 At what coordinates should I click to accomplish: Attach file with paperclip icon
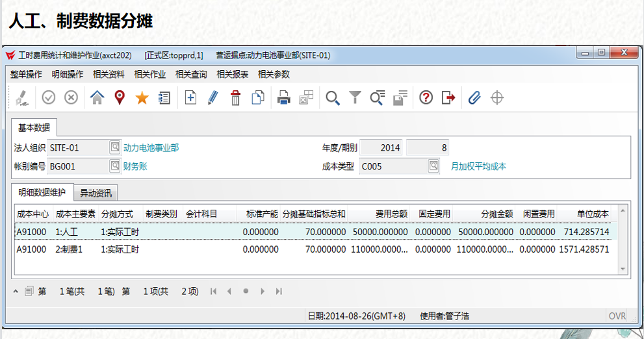tap(474, 97)
